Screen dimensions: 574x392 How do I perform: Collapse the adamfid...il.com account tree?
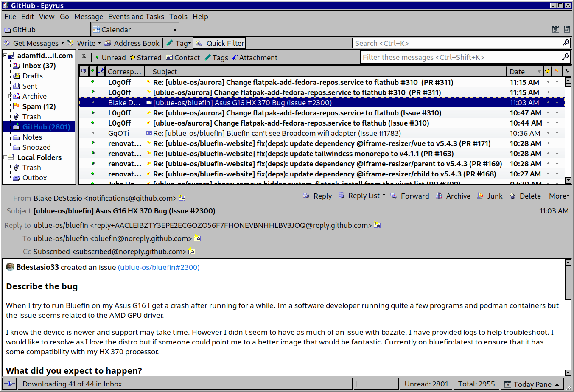pyautogui.click(x=5, y=56)
